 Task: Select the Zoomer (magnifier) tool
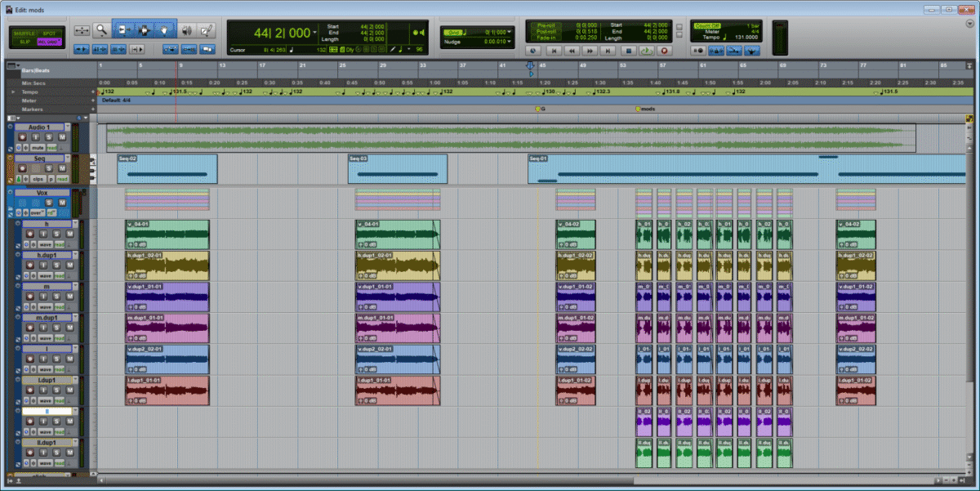tap(102, 30)
